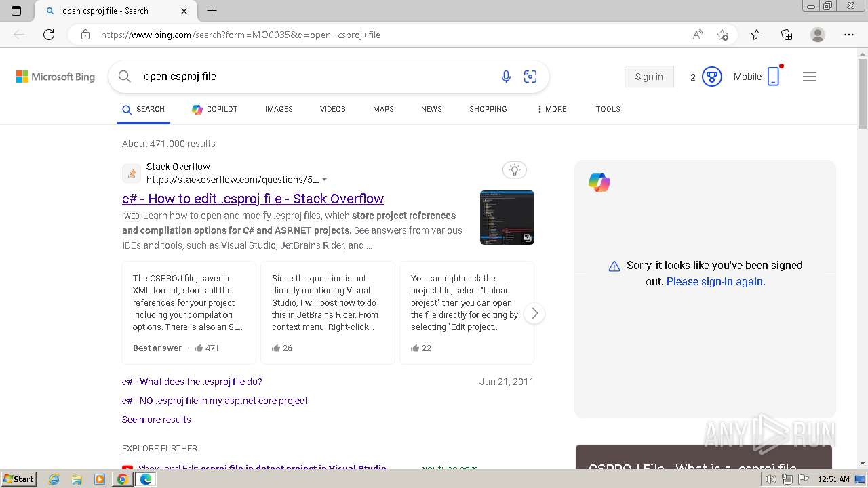
Task: Open the result thumbnail image
Action: (x=507, y=218)
